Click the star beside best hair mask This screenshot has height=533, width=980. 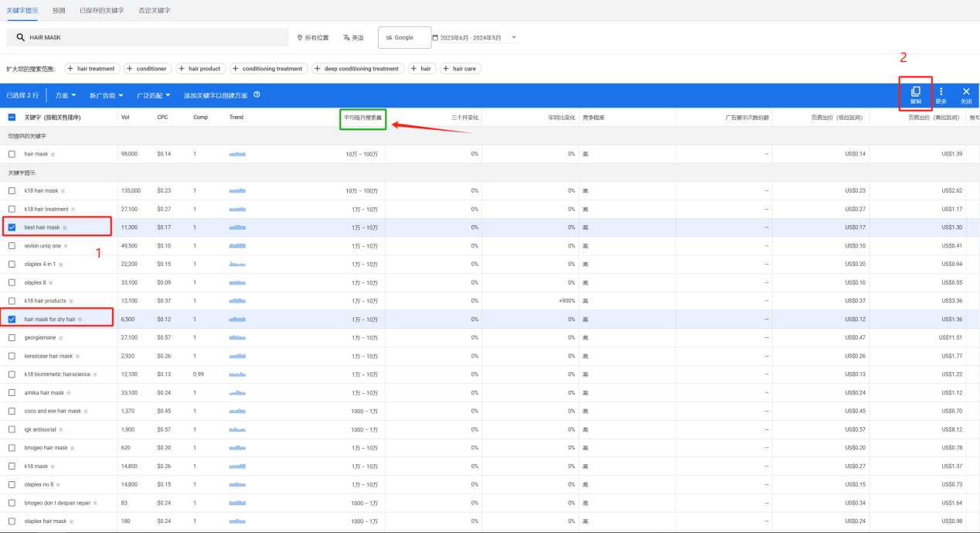[x=65, y=227]
